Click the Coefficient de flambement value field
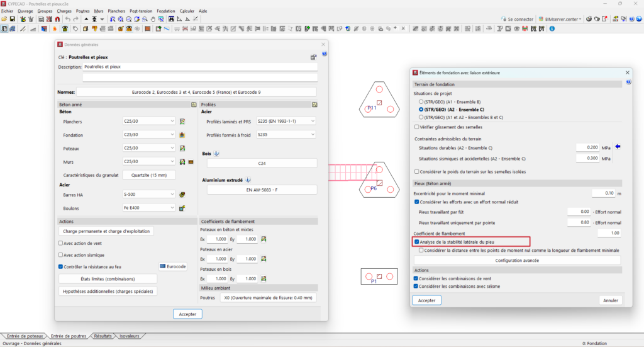This screenshot has width=644, height=347. 609,233
